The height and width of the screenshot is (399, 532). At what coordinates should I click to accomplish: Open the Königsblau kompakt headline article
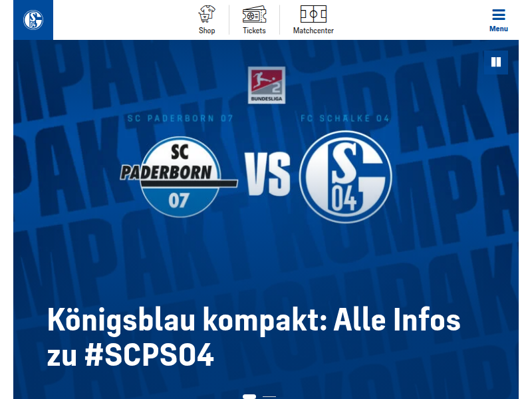click(x=254, y=336)
